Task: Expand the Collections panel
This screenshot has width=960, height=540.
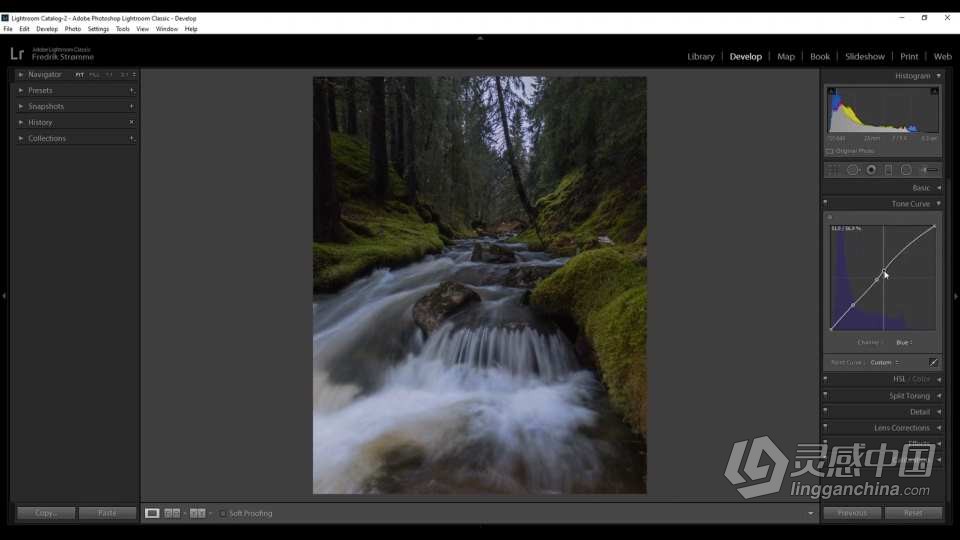Action: pyautogui.click(x=21, y=138)
